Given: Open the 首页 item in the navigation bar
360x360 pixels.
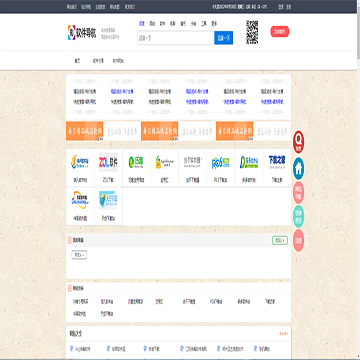Looking at the screenshot, I should (x=77, y=61).
